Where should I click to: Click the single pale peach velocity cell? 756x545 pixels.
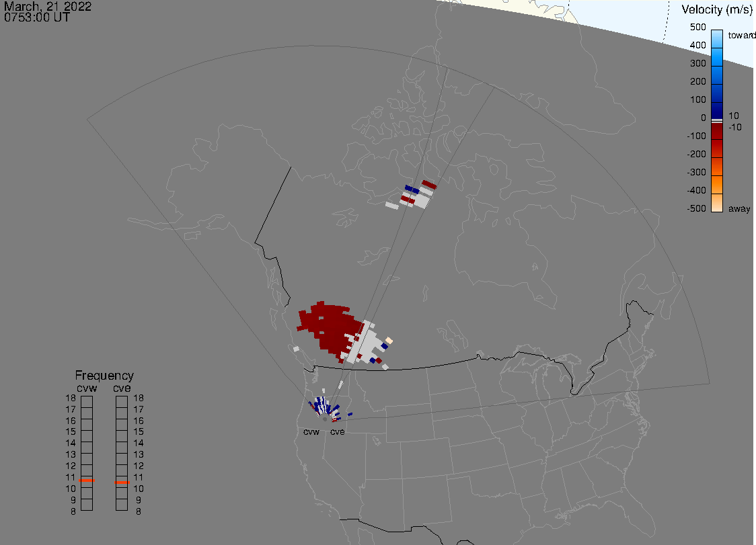389,341
